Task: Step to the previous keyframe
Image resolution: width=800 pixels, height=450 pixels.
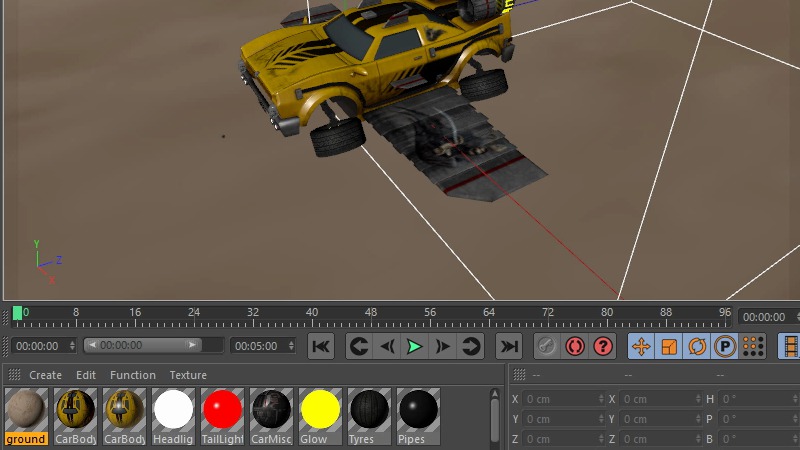Action: click(359, 346)
